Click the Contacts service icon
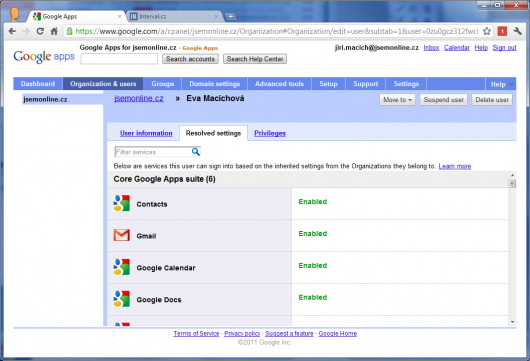 click(x=122, y=203)
